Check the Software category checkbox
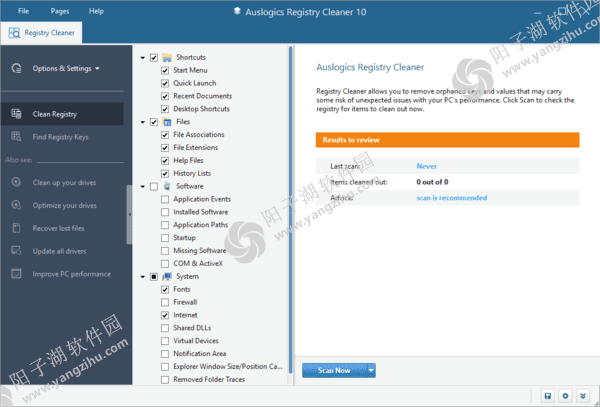This screenshot has height=407, width=600. pyautogui.click(x=154, y=186)
